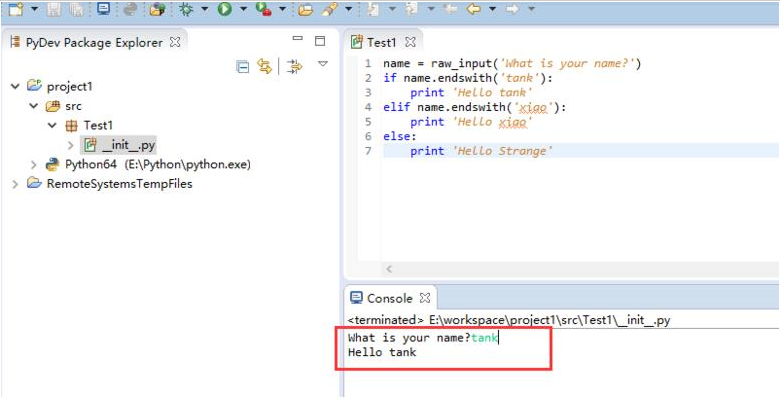Open the dropdown beside the pencil icon
The image size is (780, 401).
[348, 9]
